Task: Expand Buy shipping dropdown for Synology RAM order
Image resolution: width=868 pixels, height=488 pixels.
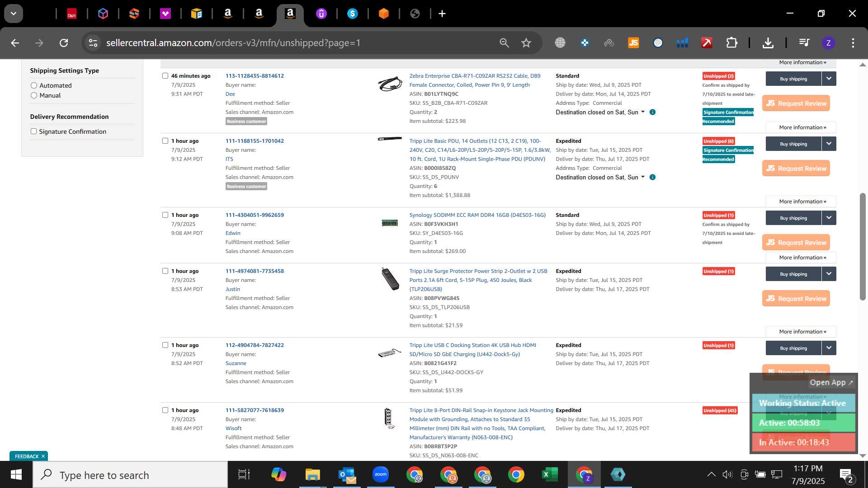Action: click(x=829, y=218)
